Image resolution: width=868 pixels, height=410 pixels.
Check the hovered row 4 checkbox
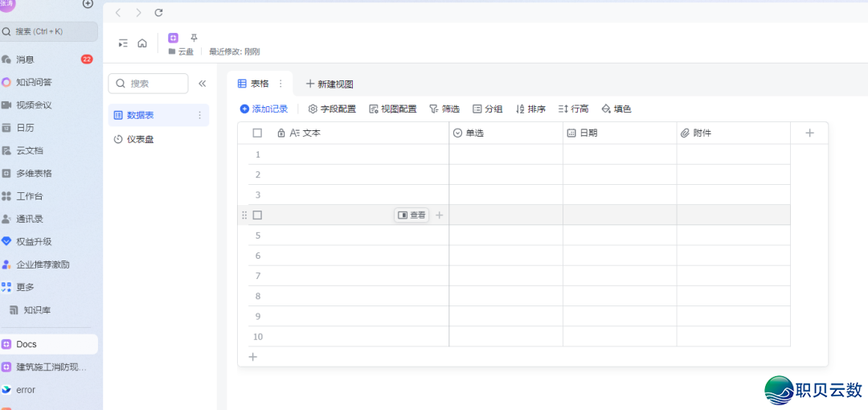(257, 215)
